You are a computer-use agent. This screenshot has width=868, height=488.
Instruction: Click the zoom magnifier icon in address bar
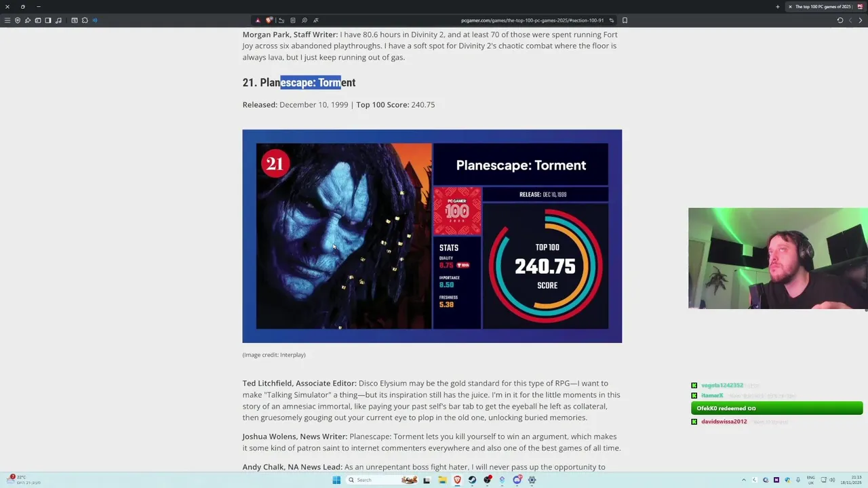[304, 20]
